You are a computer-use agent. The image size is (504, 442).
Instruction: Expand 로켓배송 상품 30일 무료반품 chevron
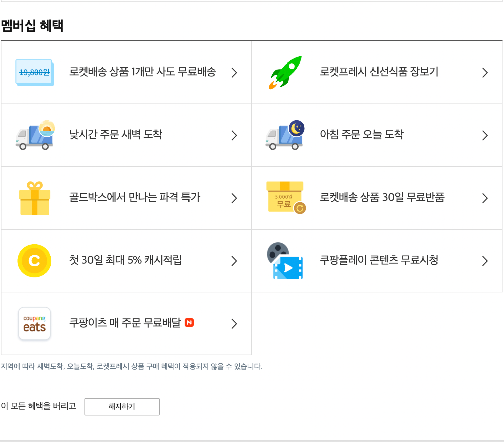[485, 198]
